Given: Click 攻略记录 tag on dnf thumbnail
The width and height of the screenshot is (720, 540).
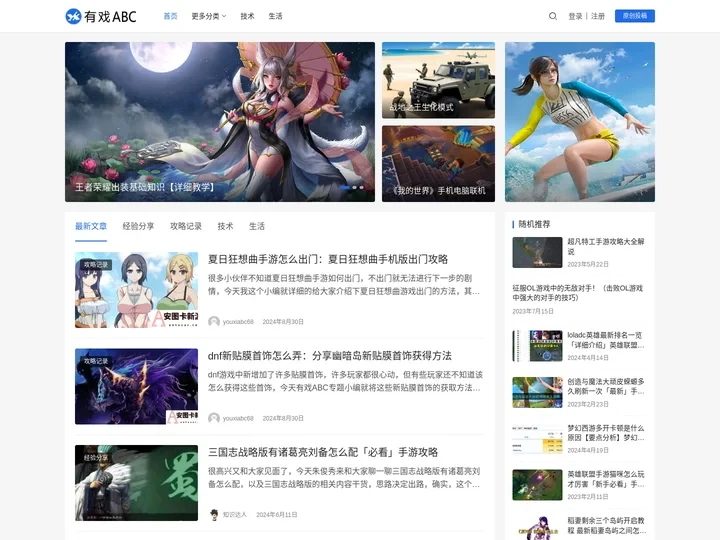Looking at the screenshot, I should tap(96, 361).
